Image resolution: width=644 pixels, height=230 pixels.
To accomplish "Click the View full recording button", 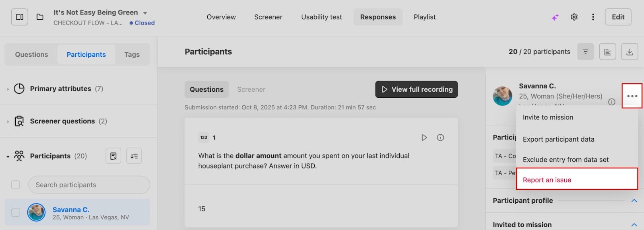I will (416, 89).
